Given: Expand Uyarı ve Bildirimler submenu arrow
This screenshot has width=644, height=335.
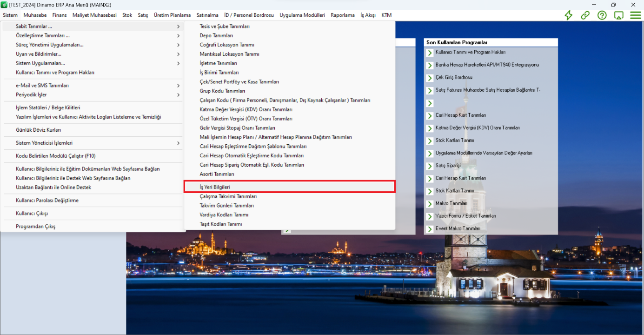Looking at the screenshot, I should 178,54.
